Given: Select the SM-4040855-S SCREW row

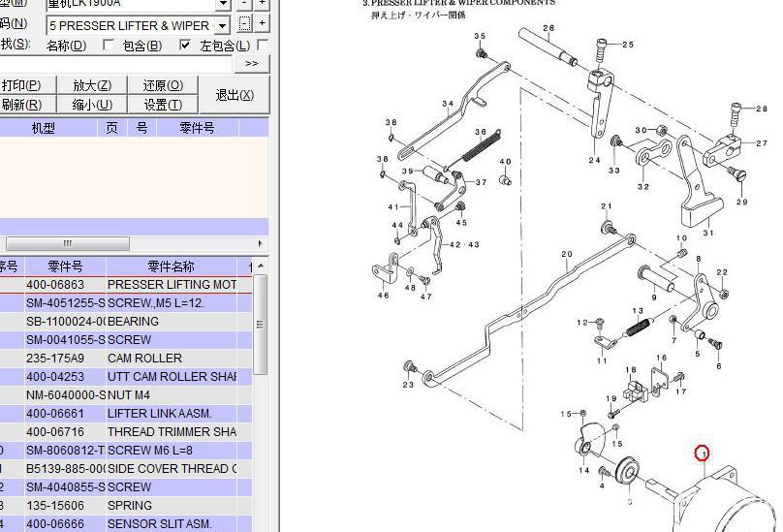Looking at the screenshot, I should pyautogui.click(x=126, y=487).
